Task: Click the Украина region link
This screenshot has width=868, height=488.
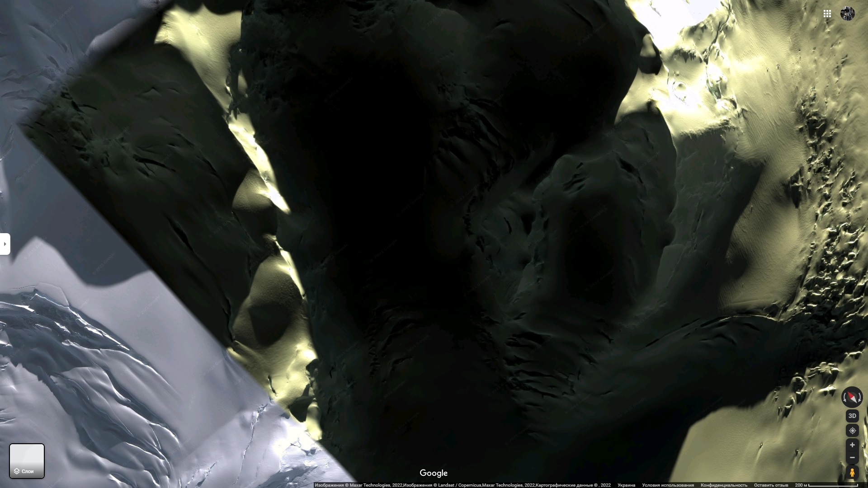Action: 626,485
